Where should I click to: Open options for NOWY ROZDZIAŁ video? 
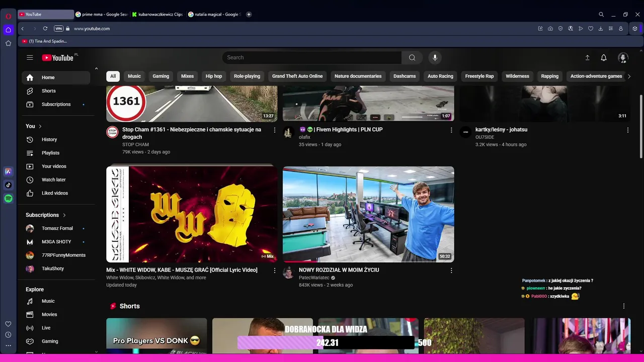[x=451, y=270]
